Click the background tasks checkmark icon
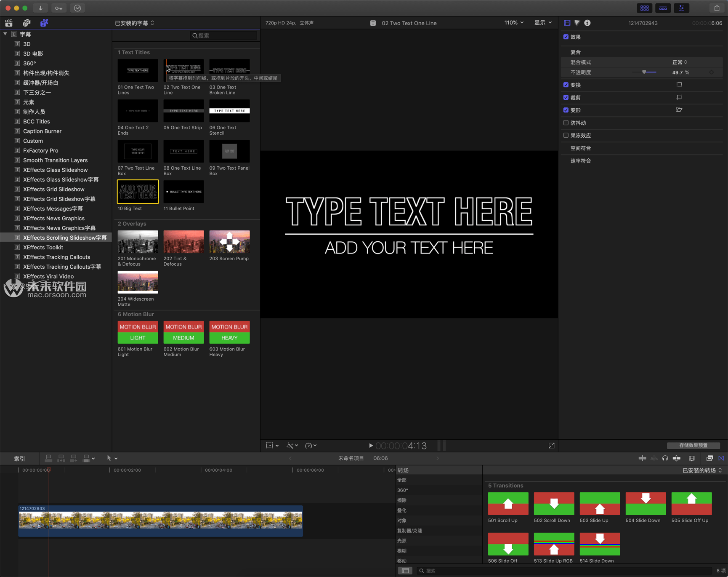Image resolution: width=728 pixels, height=577 pixels. [77, 8]
